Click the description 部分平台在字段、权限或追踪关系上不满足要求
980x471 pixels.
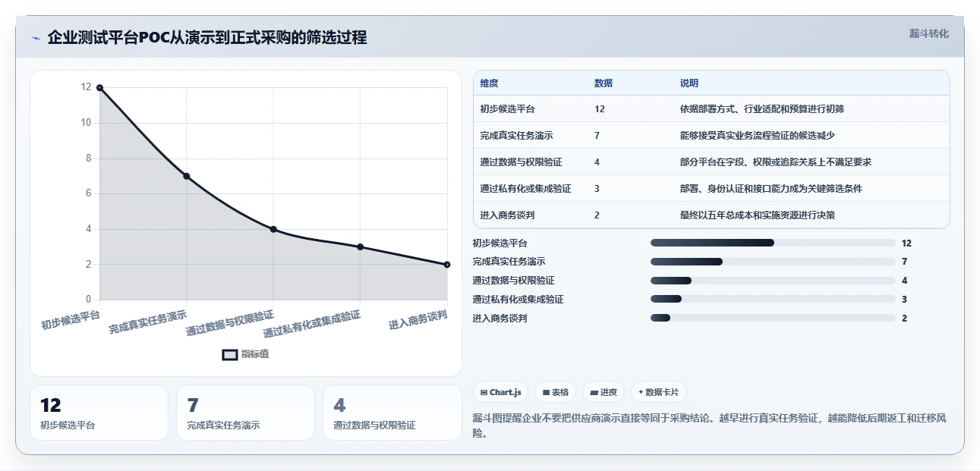[x=776, y=162]
